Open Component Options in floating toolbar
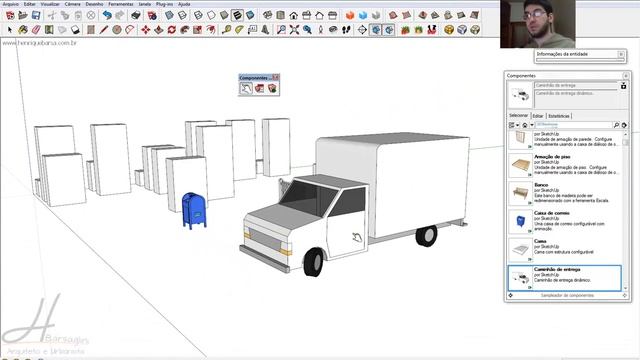640x360 pixels. coord(259,88)
